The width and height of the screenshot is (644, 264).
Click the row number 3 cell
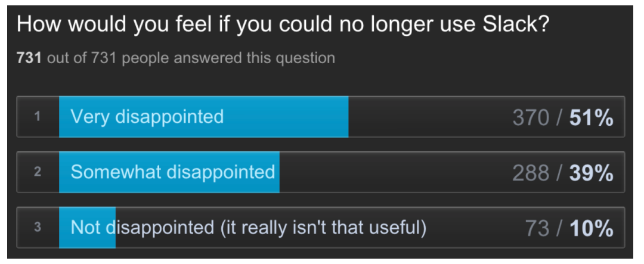pos(38,228)
